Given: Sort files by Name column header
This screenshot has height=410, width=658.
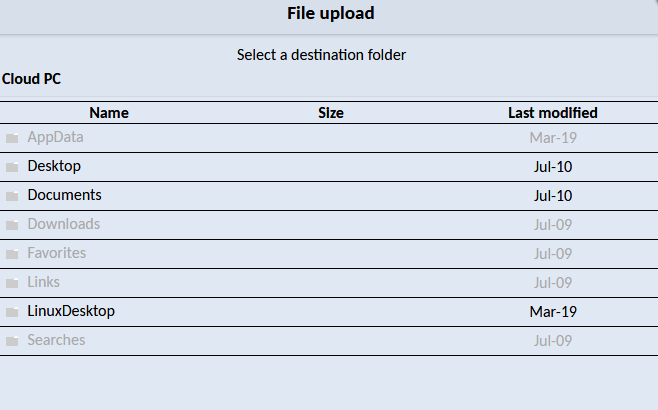Looking at the screenshot, I should [x=109, y=113].
